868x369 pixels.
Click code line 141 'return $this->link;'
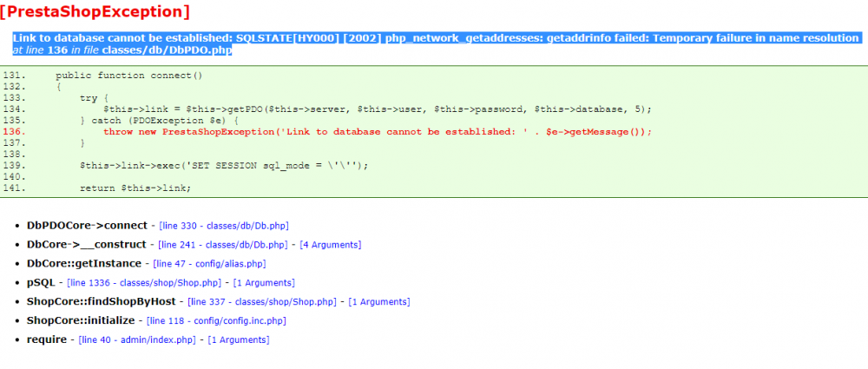coord(135,188)
